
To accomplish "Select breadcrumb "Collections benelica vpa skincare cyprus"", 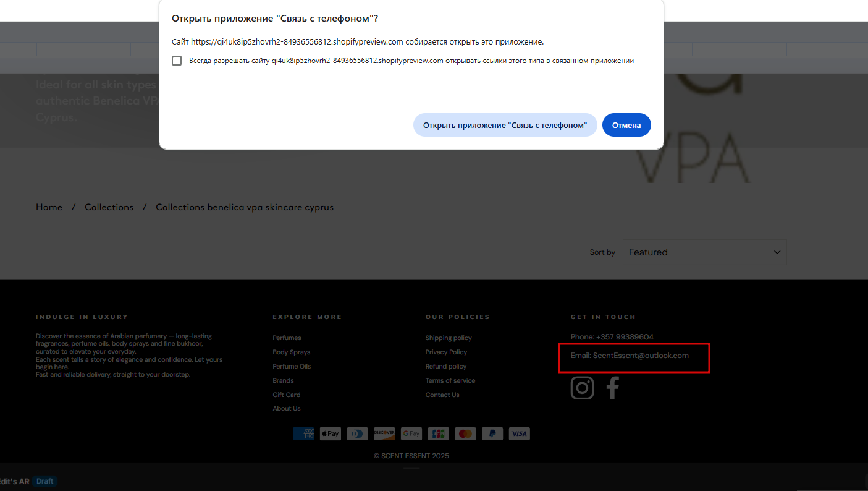I will tap(245, 207).
